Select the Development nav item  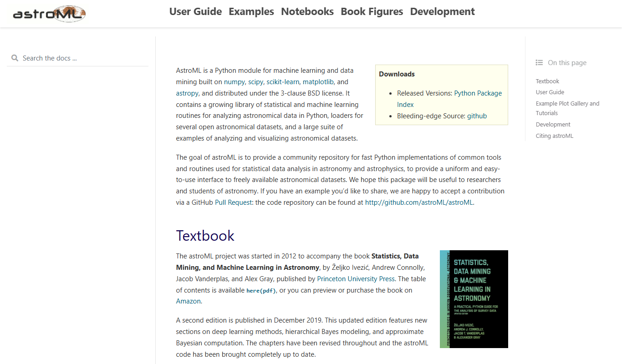tap(442, 11)
